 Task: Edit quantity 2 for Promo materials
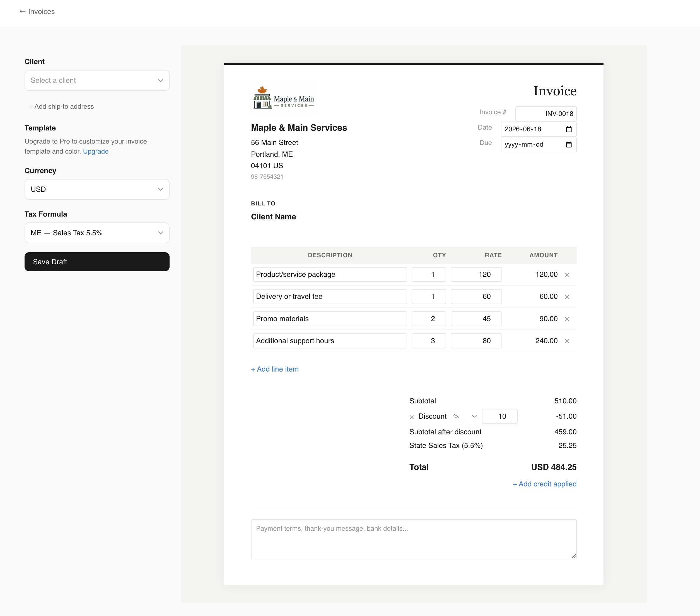click(x=429, y=319)
